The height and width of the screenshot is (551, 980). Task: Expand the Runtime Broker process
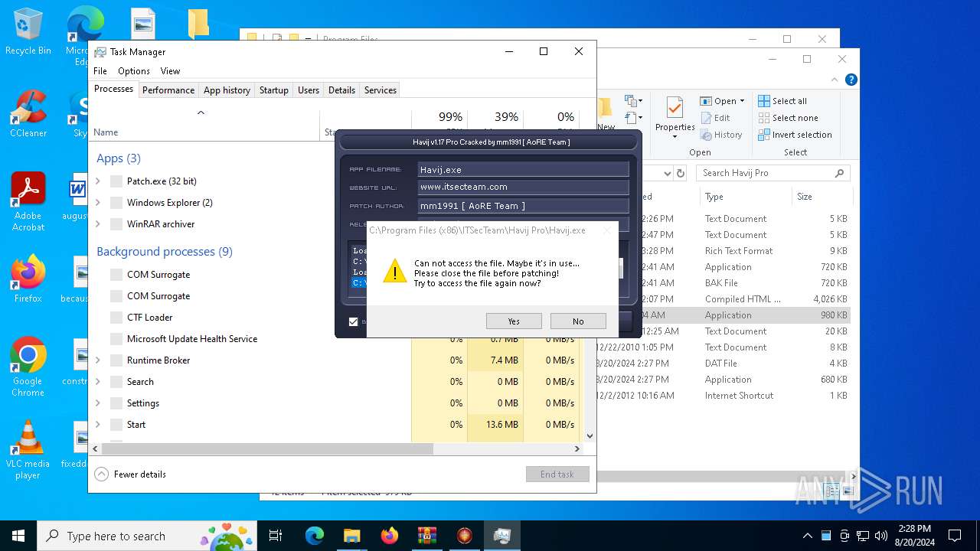[x=98, y=360]
